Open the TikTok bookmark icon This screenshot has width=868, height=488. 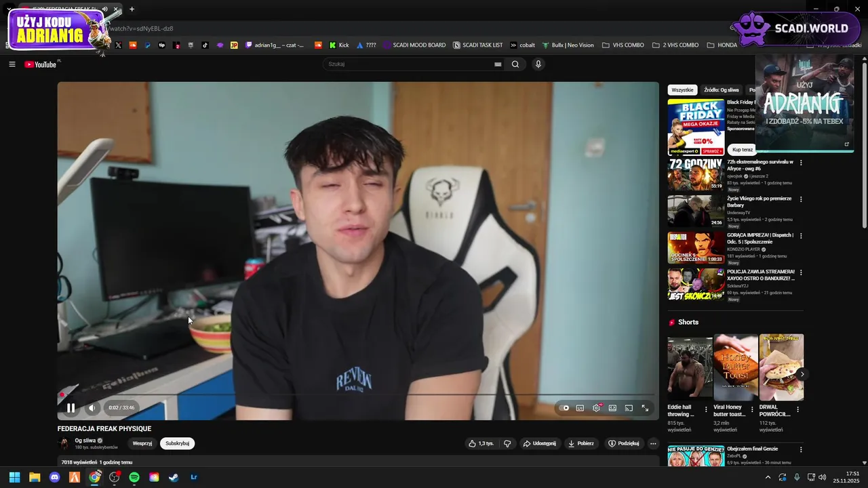pyautogui.click(x=205, y=45)
